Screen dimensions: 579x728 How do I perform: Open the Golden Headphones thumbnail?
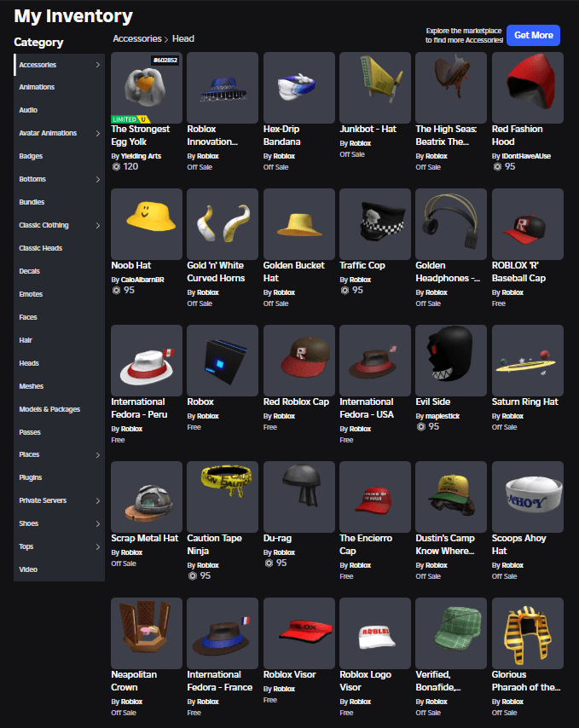tap(451, 224)
